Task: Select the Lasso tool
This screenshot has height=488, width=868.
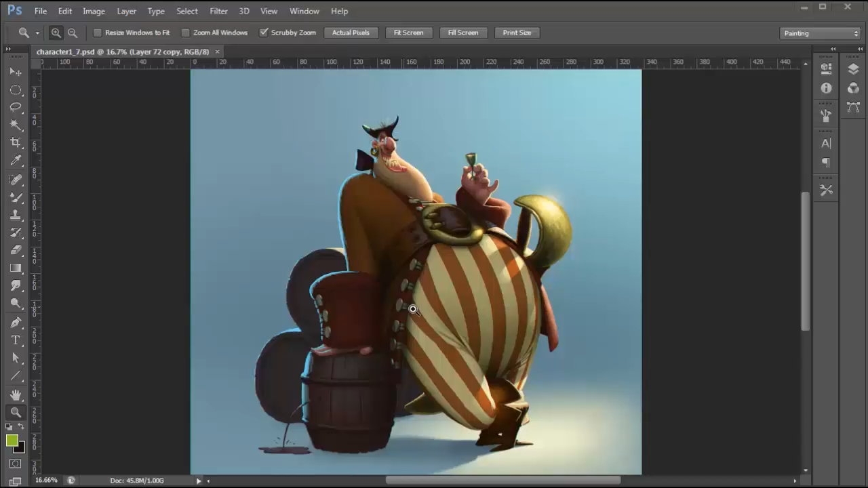Action: click(x=16, y=107)
